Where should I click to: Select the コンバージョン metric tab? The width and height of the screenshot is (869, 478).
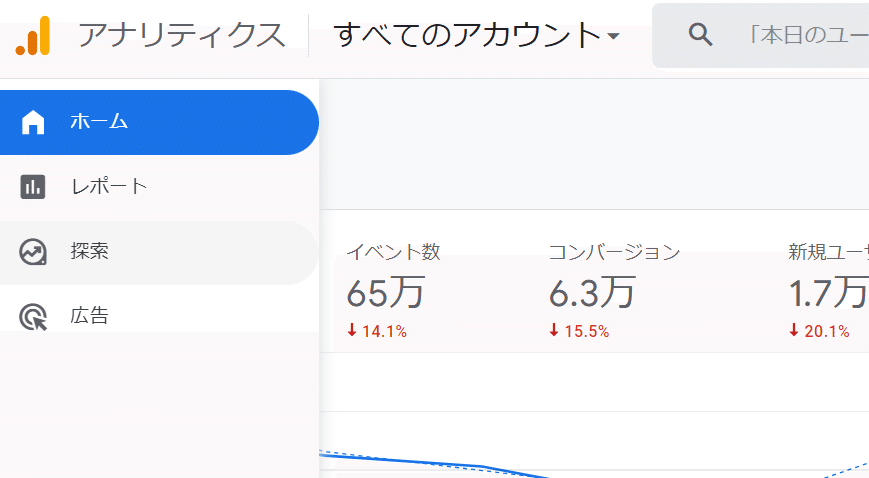[614, 252]
